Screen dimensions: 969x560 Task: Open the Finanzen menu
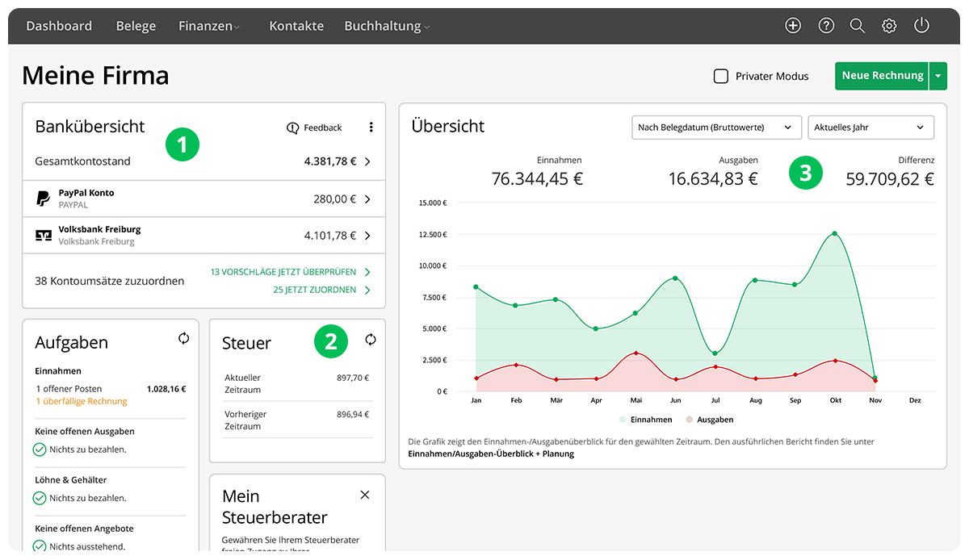[x=209, y=26]
